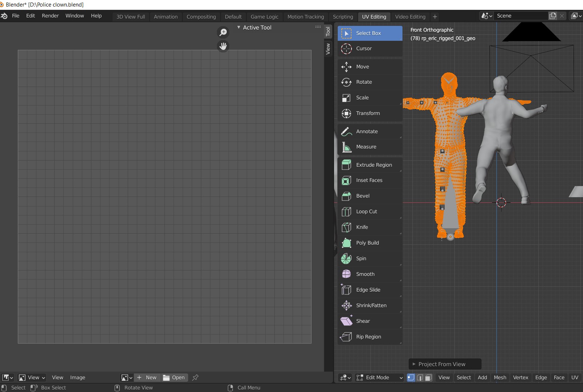The height and width of the screenshot is (392, 583).
Task: Activate the Extrude Region tool
Action: pyautogui.click(x=370, y=165)
